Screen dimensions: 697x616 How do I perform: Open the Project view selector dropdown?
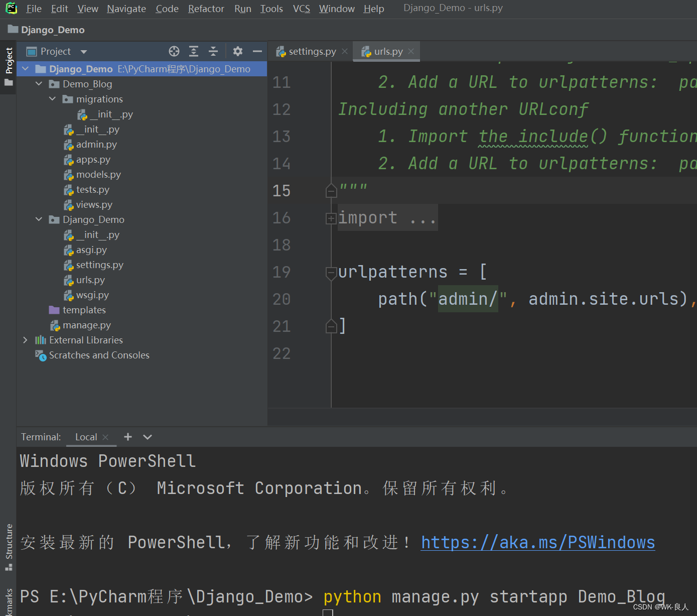(x=84, y=52)
